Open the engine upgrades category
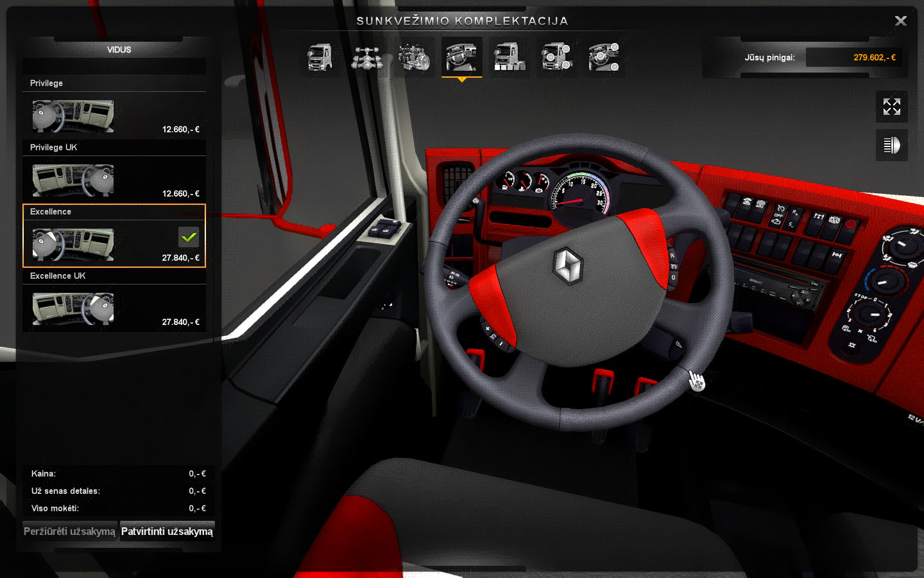 tap(414, 57)
